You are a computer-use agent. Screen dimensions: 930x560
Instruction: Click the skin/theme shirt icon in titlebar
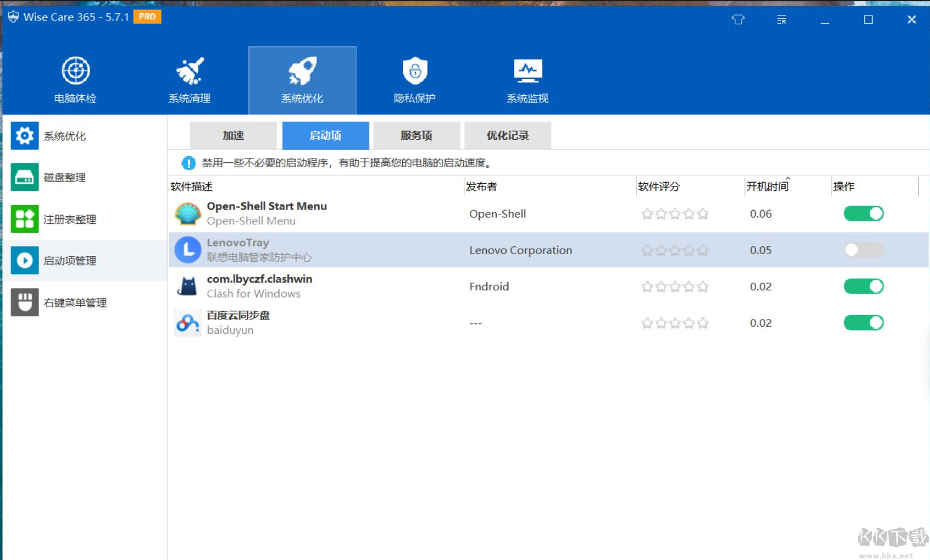click(x=738, y=20)
